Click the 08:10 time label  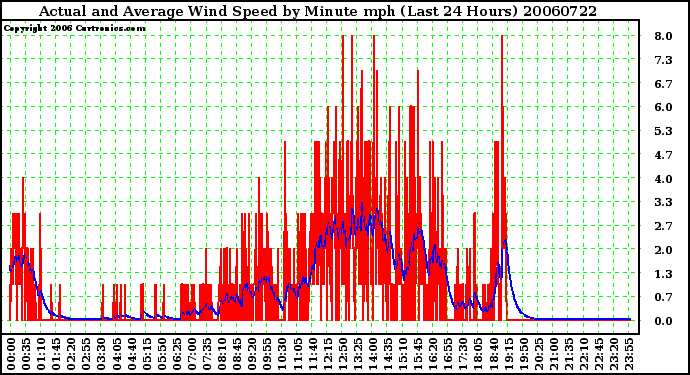(x=222, y=354)
